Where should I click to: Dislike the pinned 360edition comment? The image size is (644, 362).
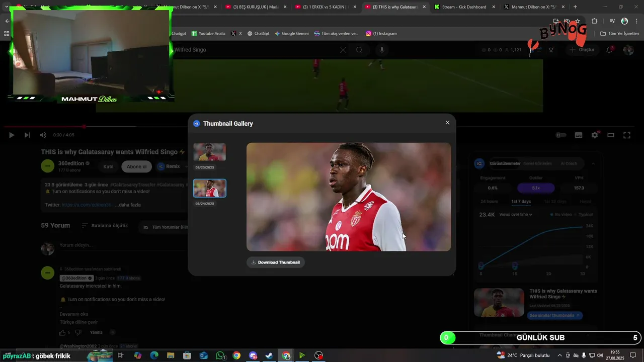[79, 332]
